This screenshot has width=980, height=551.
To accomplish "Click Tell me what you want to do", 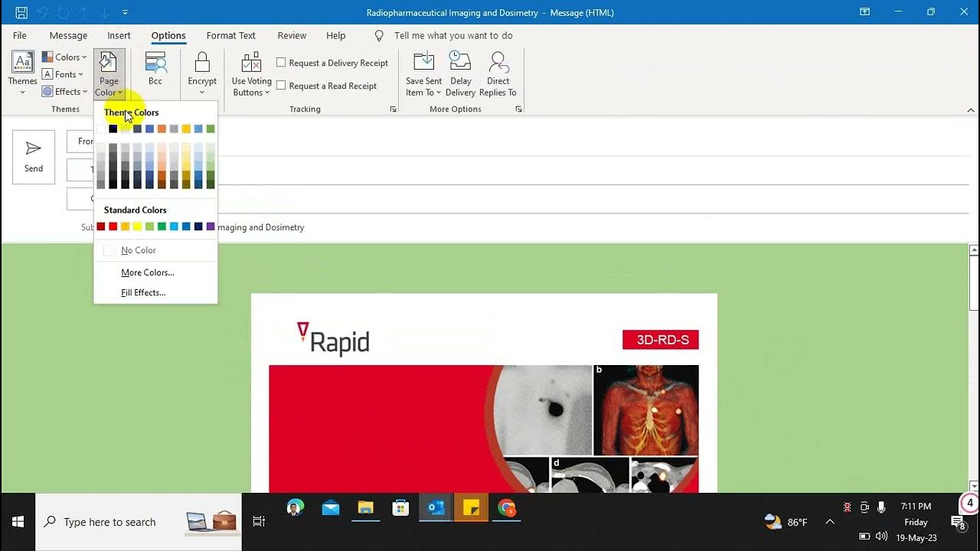I will point(453,35).
